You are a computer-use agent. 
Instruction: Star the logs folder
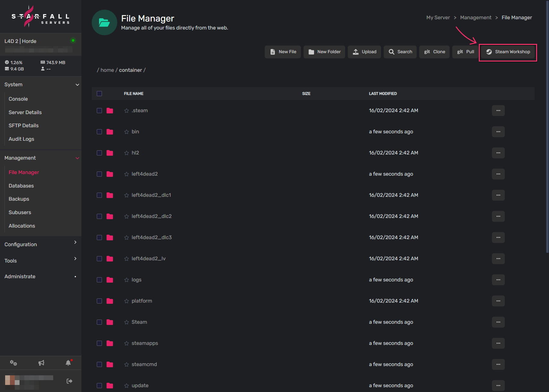(x=126, y=280)
